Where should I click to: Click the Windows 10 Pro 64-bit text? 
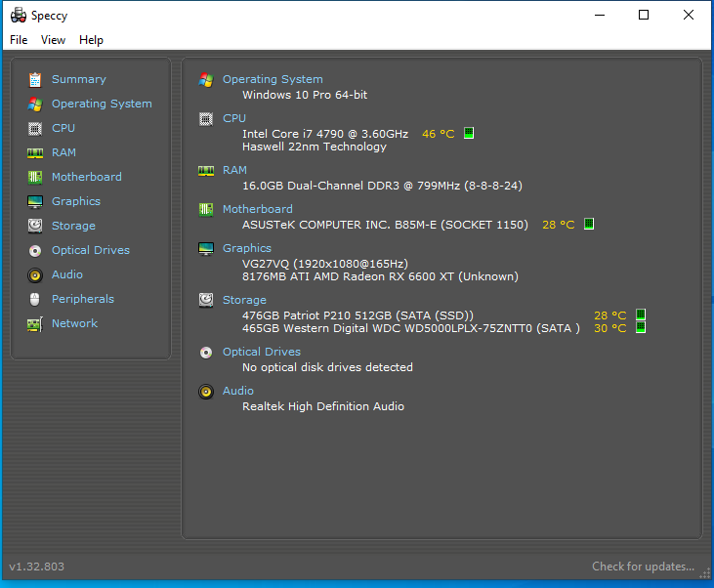[x=305, y=95]
